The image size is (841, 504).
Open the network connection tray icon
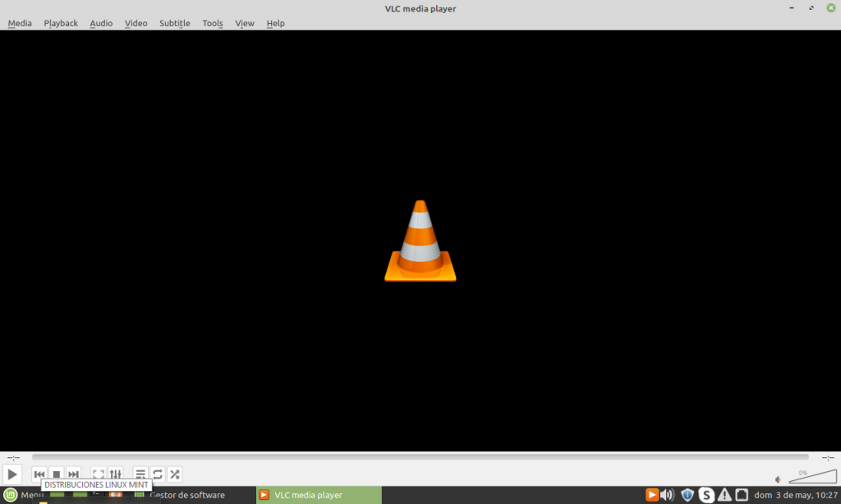(x=742, y=495)
